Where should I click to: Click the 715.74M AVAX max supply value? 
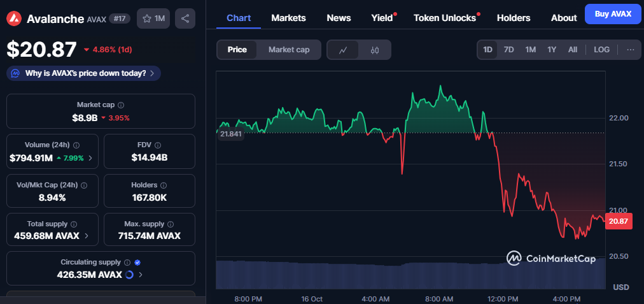150,236
